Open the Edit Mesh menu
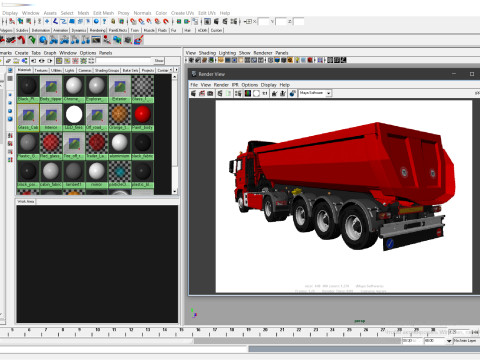 coord(103,13)
